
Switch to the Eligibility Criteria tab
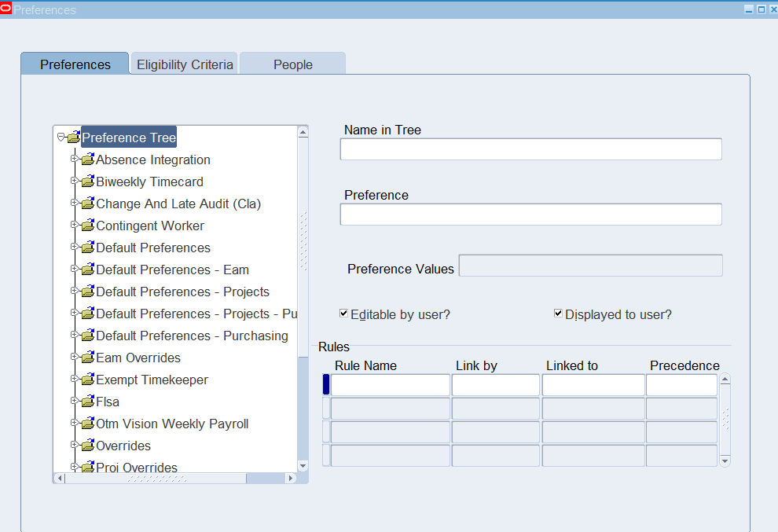185,64
